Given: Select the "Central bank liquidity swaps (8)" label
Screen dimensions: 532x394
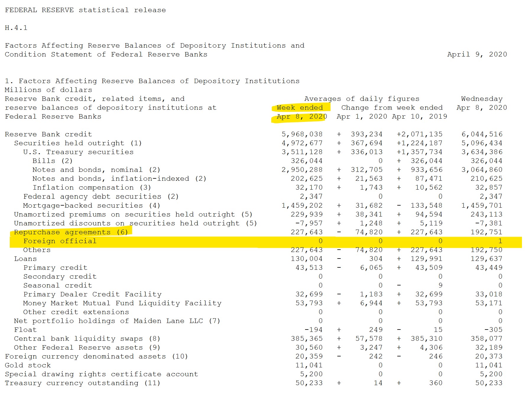Looking at the screenshot, I should coord(87,339).
